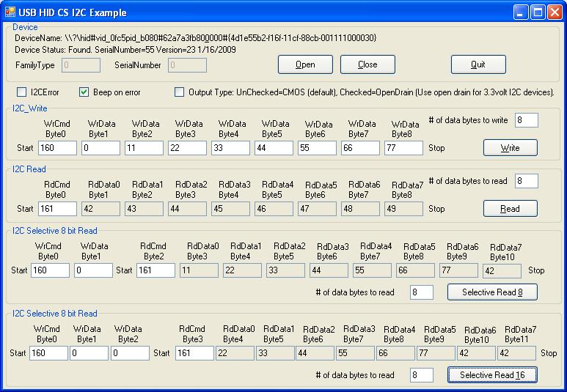The width and height of the screenshot is (567, 392).
Task: Maximize the USB HID CS I2C window
Action: (x=538, y=12)
